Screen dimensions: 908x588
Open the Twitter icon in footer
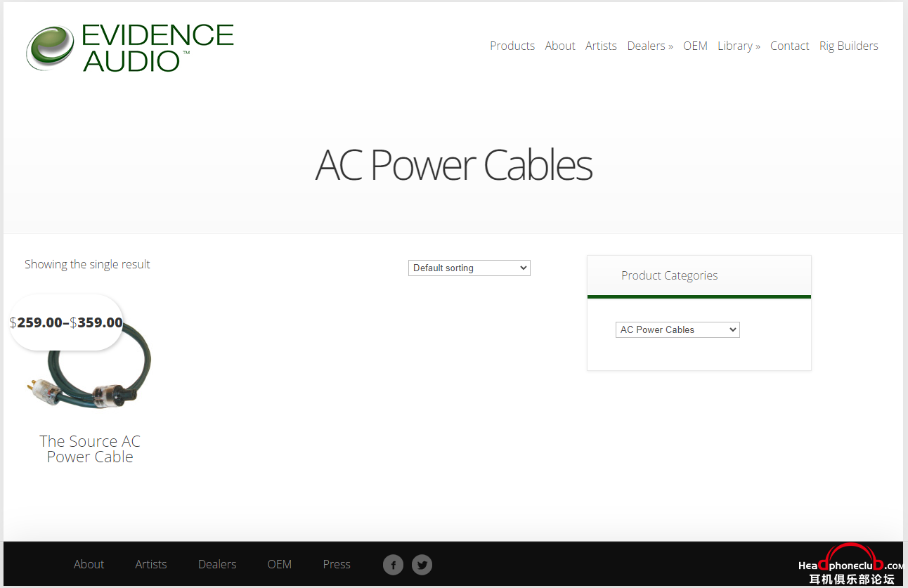(422, 565)
